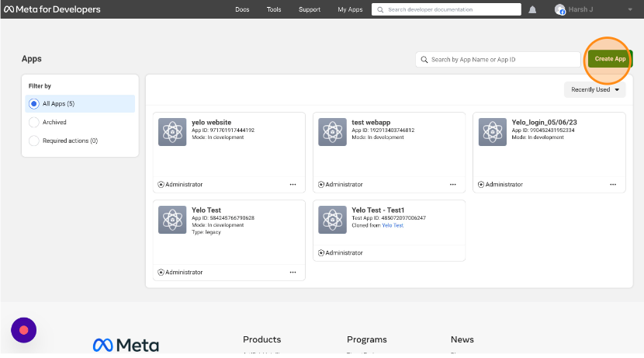Expand the Recently Used sort dropdown
The height and width of the screenshot is (358, 644).
pyautogui.click(x=594, y=89)
